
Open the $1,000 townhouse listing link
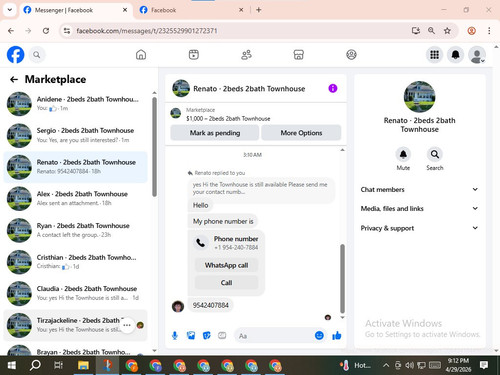pyautogui.click(x=228, y=118)
